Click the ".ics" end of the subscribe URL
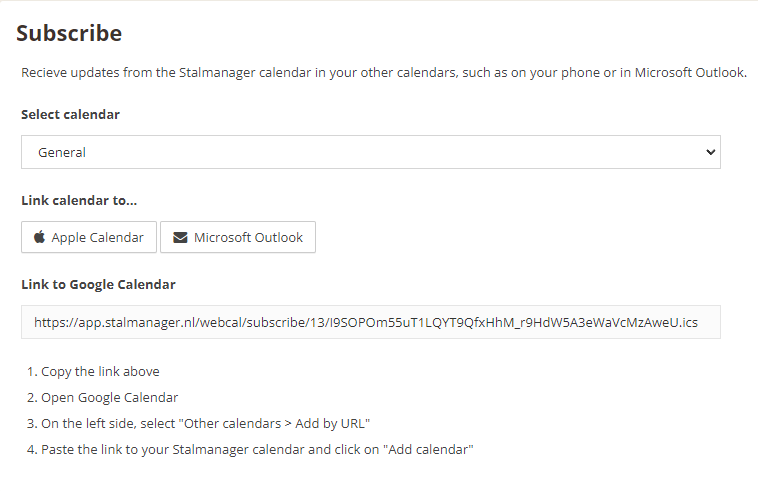Screen dimensions: 758x491 click(x=687, y=322)
